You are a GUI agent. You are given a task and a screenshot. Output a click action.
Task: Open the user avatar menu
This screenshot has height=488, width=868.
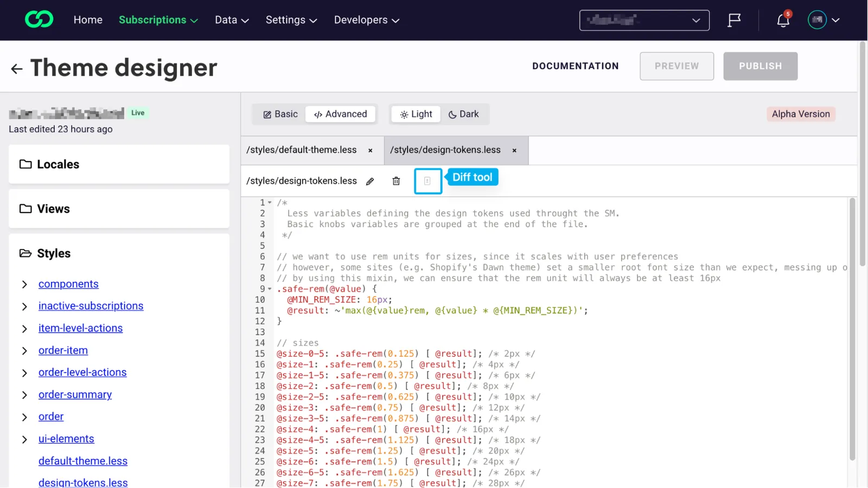click(x=824, y=20)
